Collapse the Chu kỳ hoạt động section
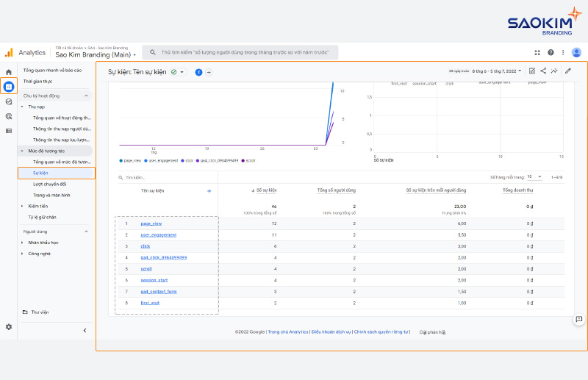Image resolution: width=588 pixels, height=380 pixels. coord(86,96)
